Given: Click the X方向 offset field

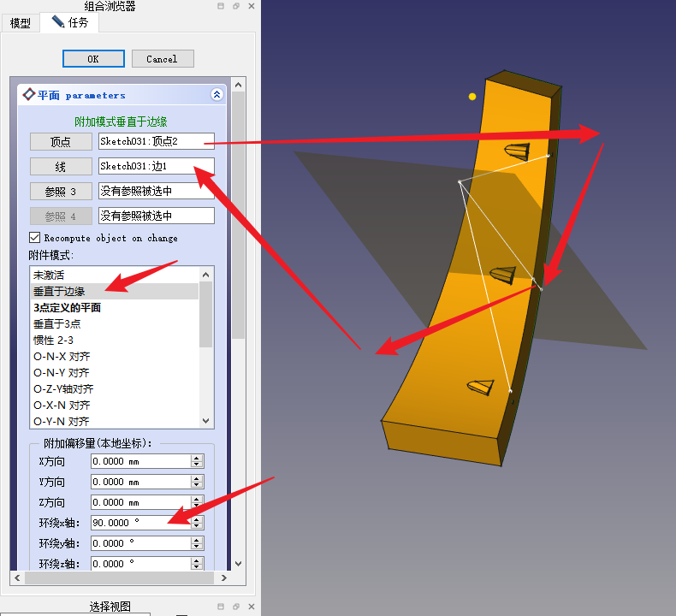Looking at the screenshot, I should 141,461.
